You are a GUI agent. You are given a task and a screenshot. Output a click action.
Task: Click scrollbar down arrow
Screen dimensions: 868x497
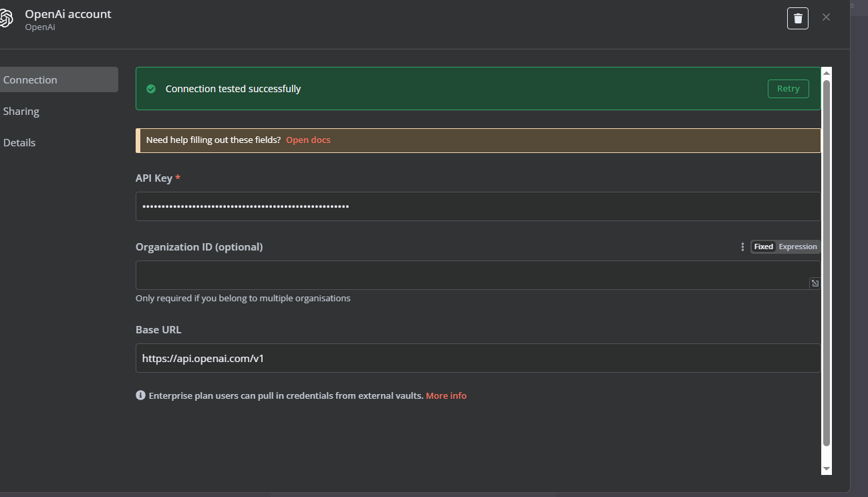pyautogui.click(x=827, y=470)
